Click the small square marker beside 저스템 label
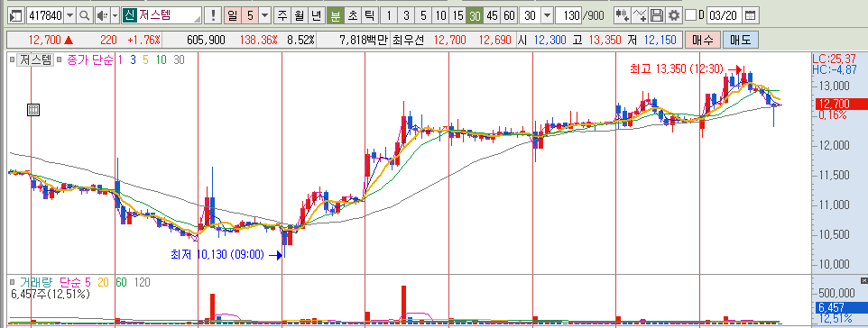This screenshot has width=868, height=328. click(12, 59)
